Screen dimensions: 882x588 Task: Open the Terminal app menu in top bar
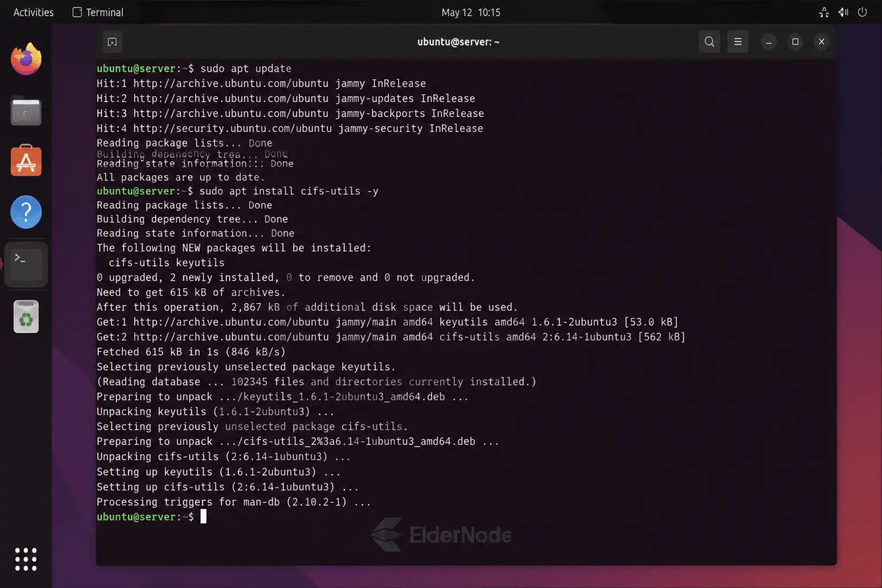[98, 12]
